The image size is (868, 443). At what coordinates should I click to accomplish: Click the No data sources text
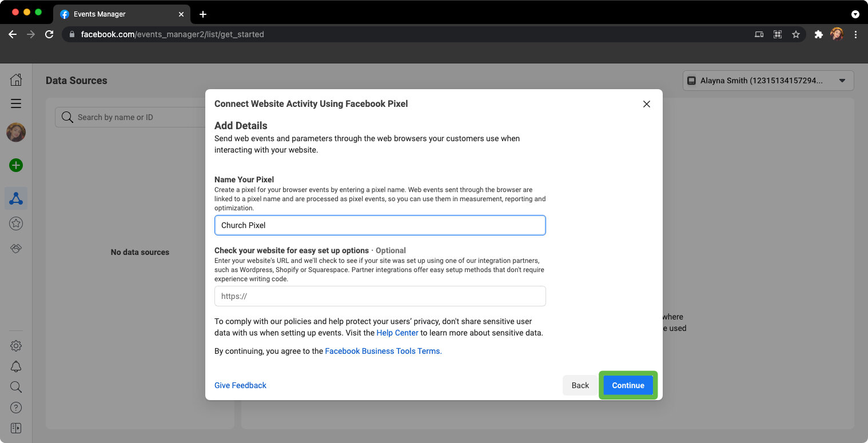click(x=140, y=252)
